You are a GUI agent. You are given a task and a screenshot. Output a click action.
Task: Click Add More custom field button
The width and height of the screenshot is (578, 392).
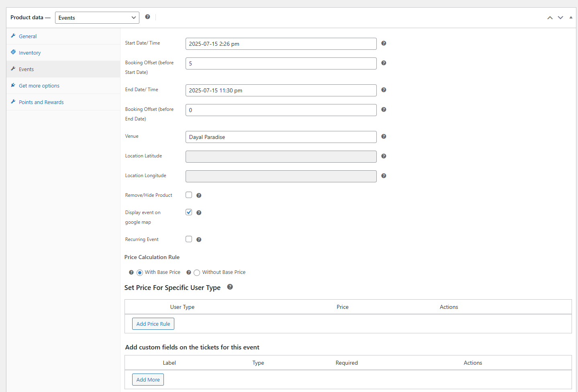[148, 380]
